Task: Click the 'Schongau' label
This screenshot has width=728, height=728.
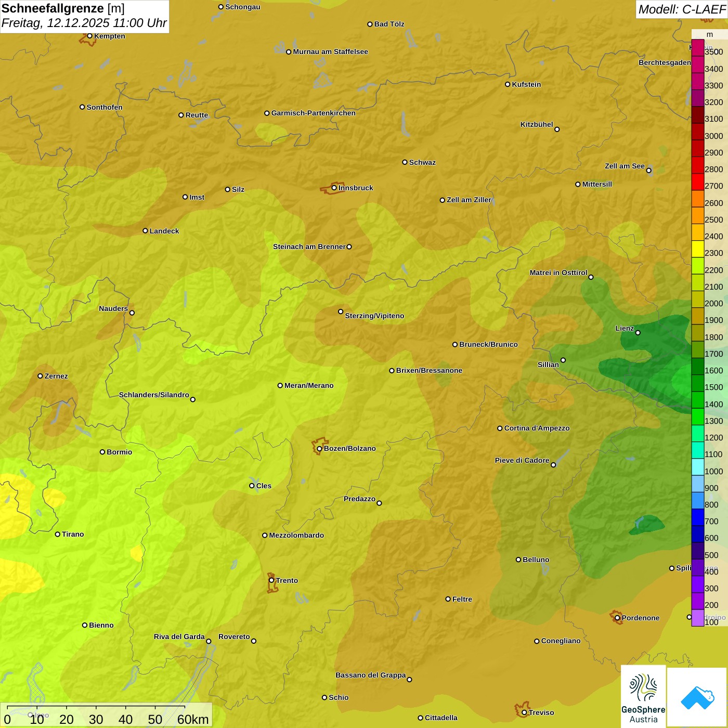Action: pyautogui.click(x=243, y=7)
